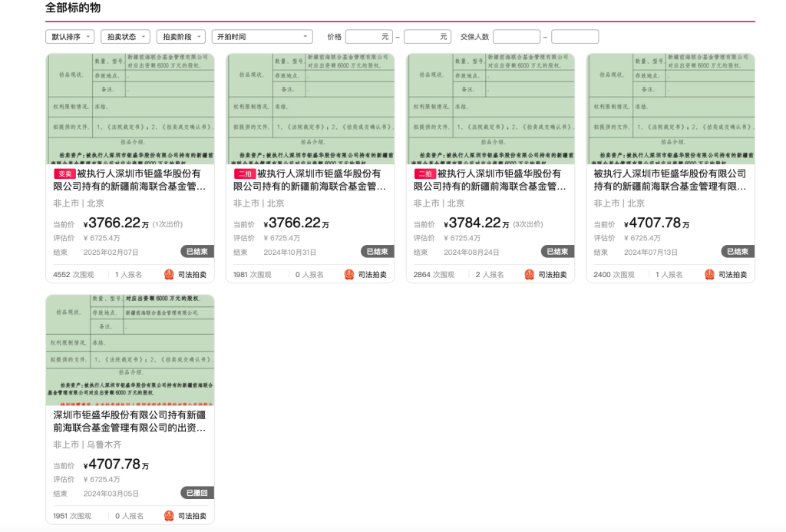The height and width of the screenshot is (532, 786).
Task: Open the 开拍时间 date picker dropdown
Action: (x=262, y=36)
